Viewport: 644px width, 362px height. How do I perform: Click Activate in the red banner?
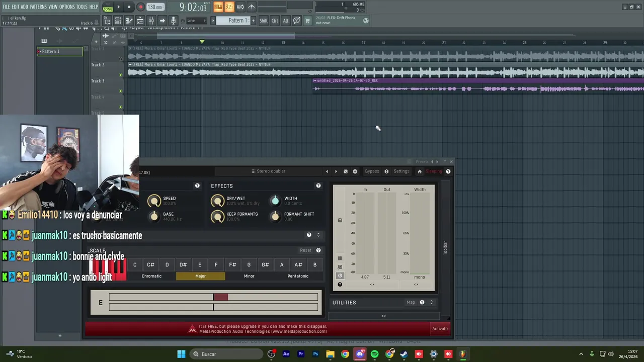point(440,329)
